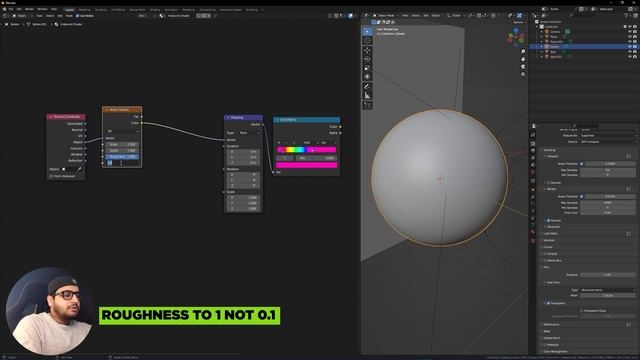Open ColorRamp magenta stop color swatch
Image resolution: width=640 pixels, height=360 pixels.
pos(307,165)
